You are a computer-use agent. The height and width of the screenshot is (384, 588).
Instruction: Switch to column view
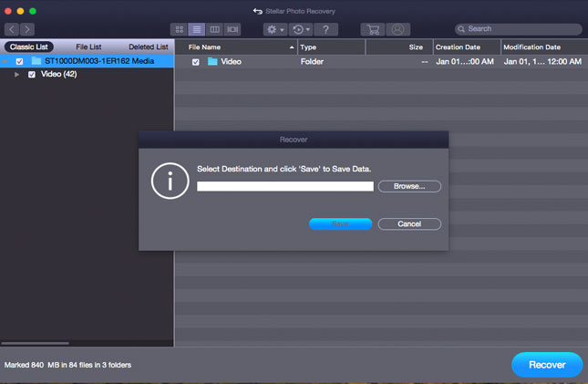(214, 29)
